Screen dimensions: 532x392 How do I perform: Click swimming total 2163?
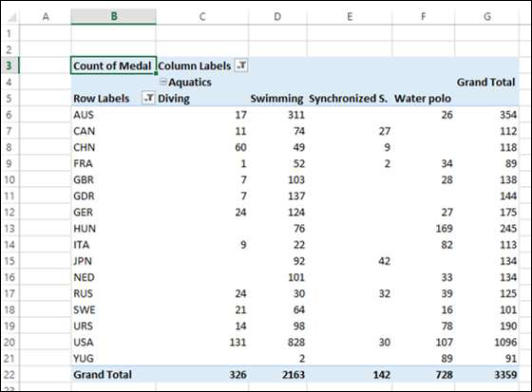click(x=294, y=375)
